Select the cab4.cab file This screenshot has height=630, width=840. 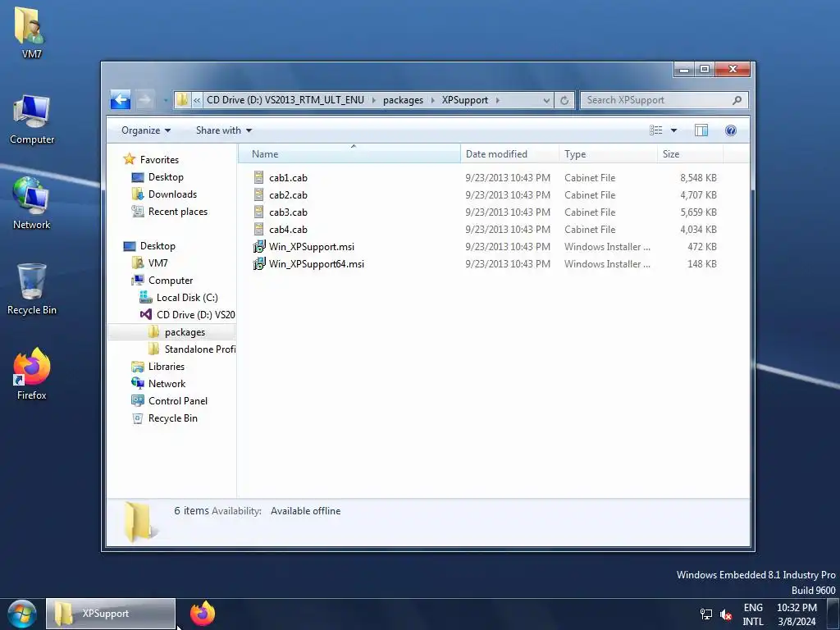pos(288,230)
